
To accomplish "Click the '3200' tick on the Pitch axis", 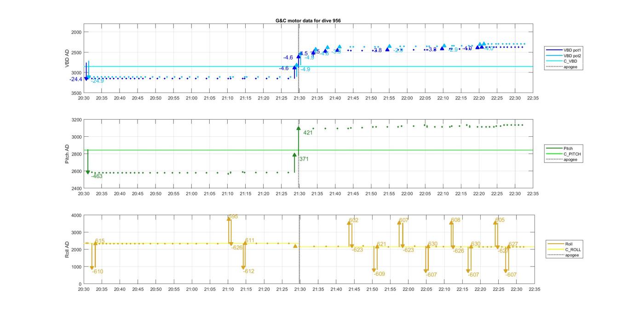I will (x=77, y=120).
